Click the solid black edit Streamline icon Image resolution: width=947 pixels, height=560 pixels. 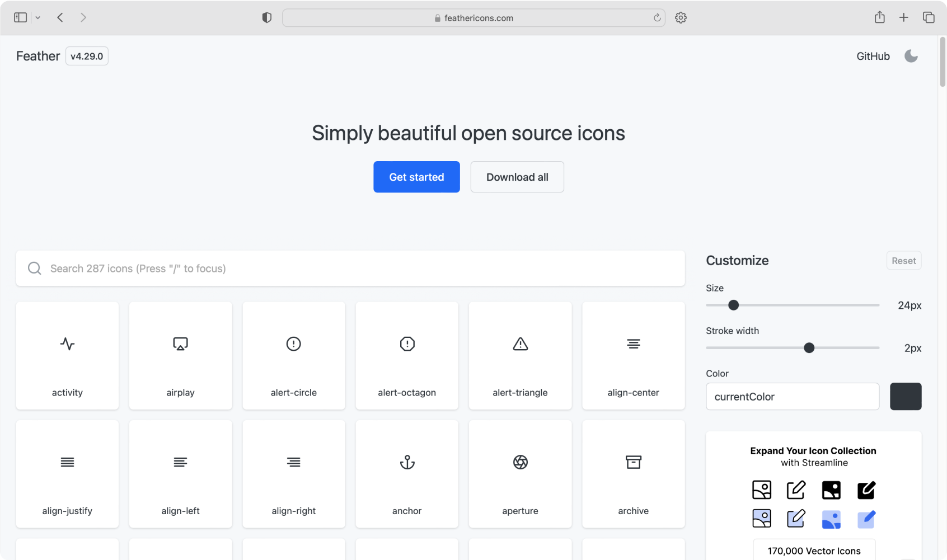(x=866, y=490)
